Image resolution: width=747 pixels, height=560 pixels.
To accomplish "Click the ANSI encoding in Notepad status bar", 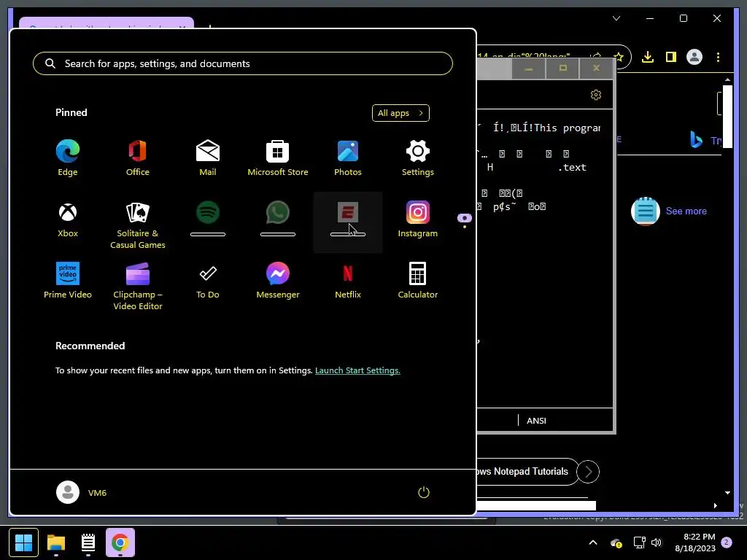I will click(536, 421).
